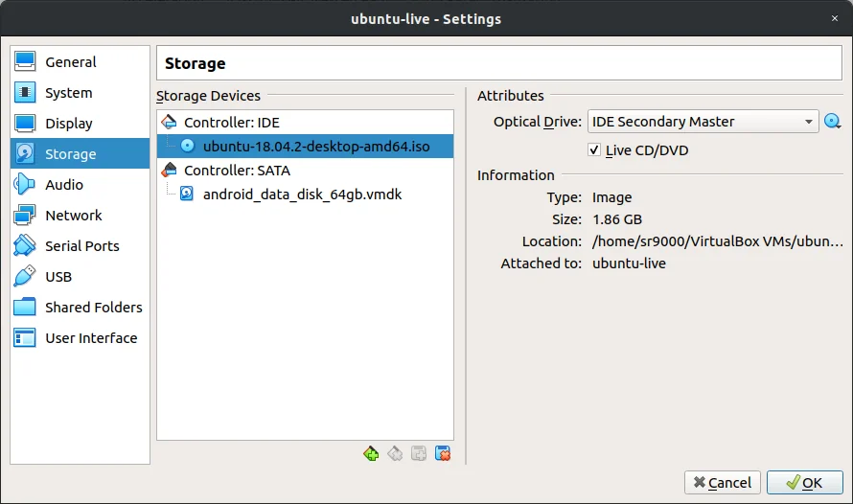Select the USB settings category

(80, 277)
